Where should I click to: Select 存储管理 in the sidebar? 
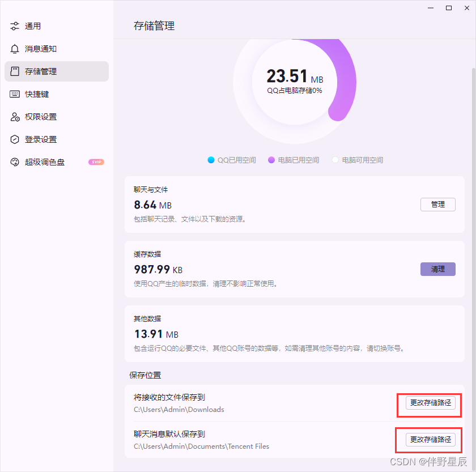[57, 71]
